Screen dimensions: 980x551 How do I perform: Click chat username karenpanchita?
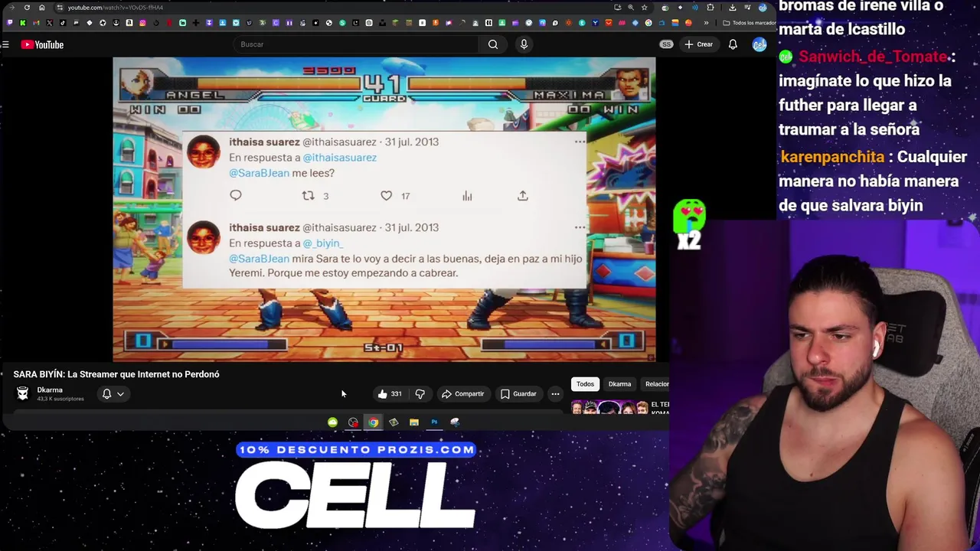click(x=832, y=157)
